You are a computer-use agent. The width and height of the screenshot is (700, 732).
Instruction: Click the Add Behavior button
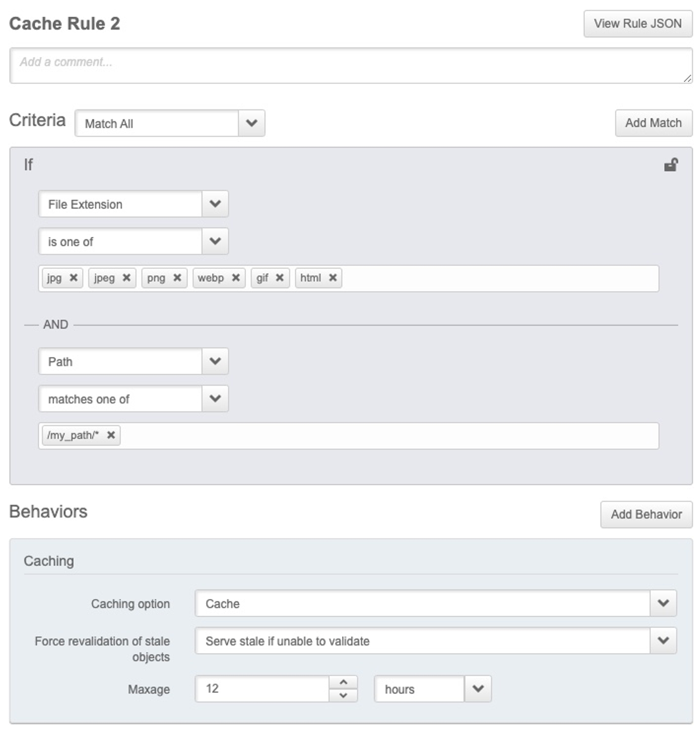click(x=646, y=515)
